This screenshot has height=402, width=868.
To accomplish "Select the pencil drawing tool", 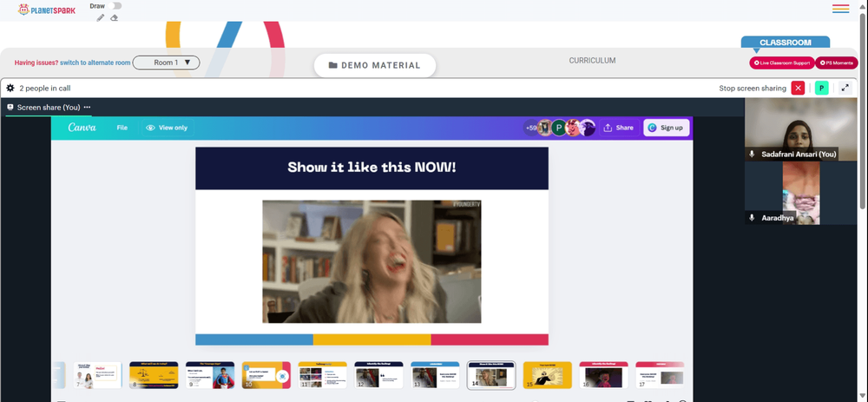I will [100, 17].
